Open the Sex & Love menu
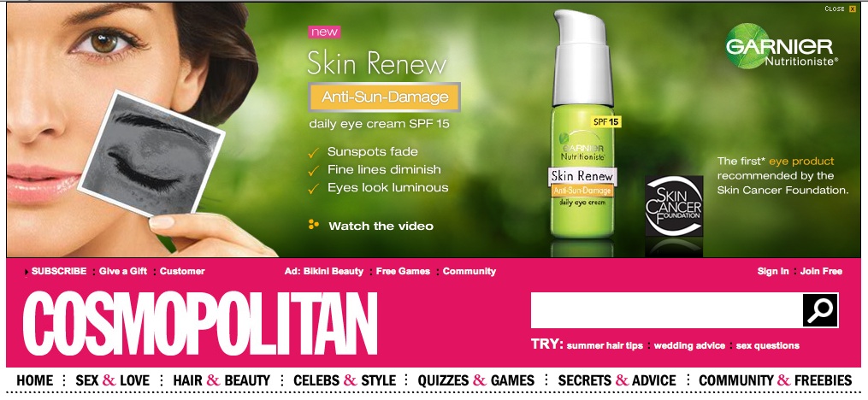 [x=112, y=380]
